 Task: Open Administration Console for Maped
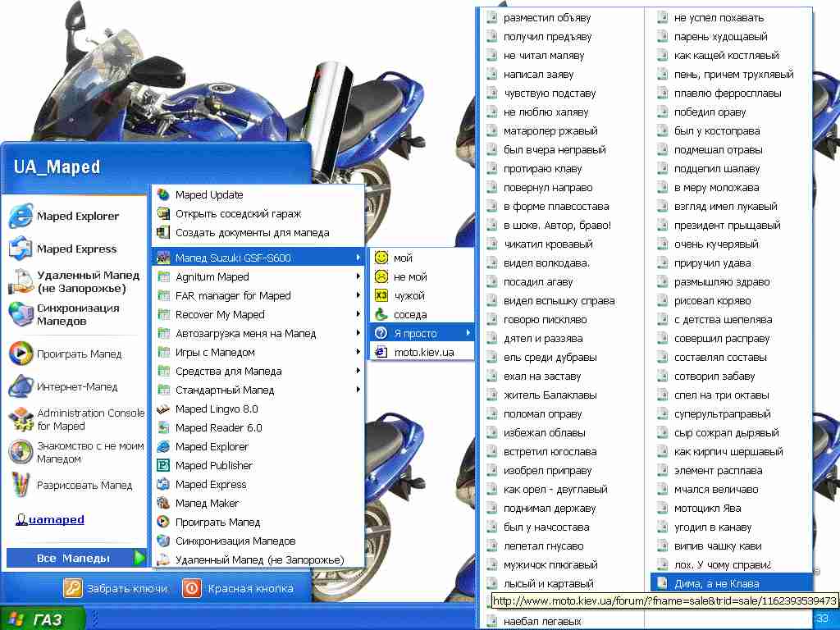[x=76, y=419]
